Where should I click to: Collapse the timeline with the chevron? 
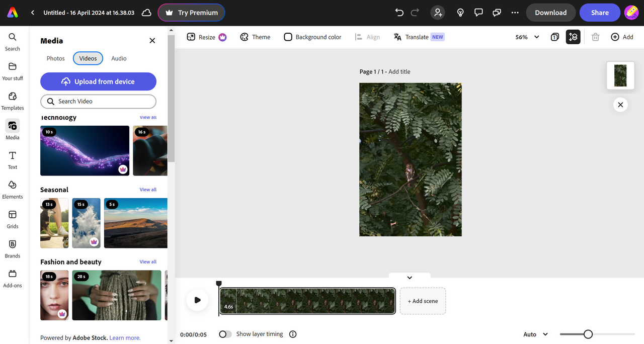point(410,278)
